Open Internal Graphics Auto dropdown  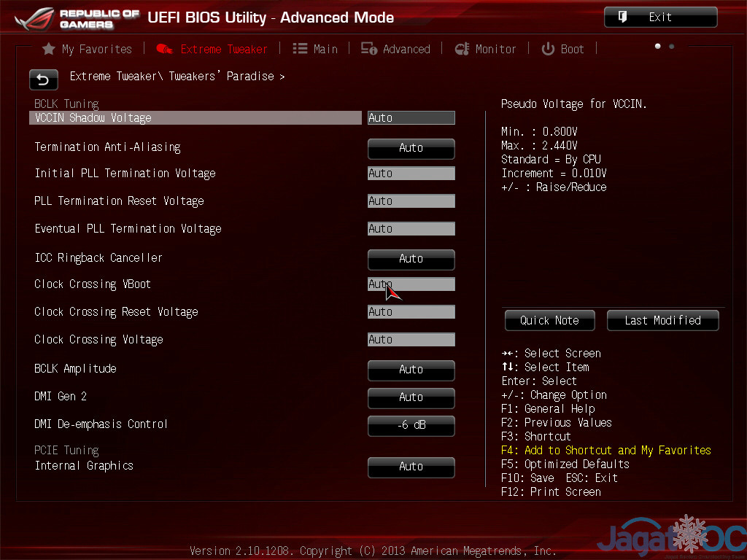(411, 467)
